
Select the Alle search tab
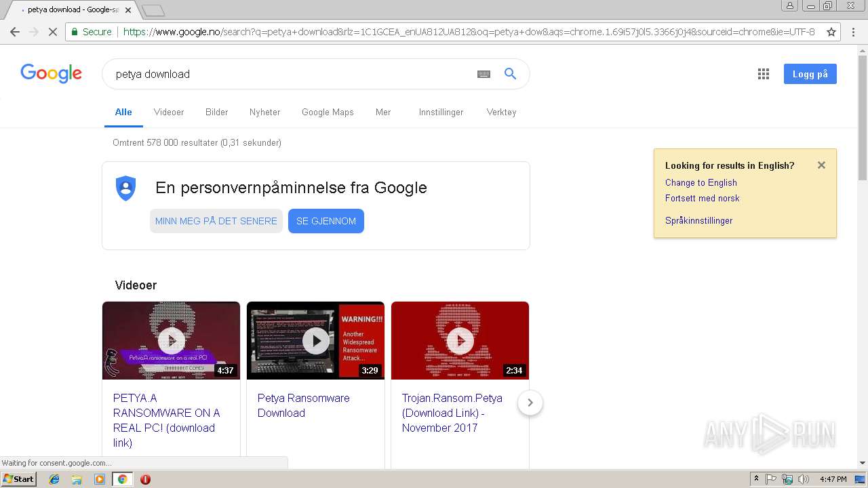click(x=123, y=113)
